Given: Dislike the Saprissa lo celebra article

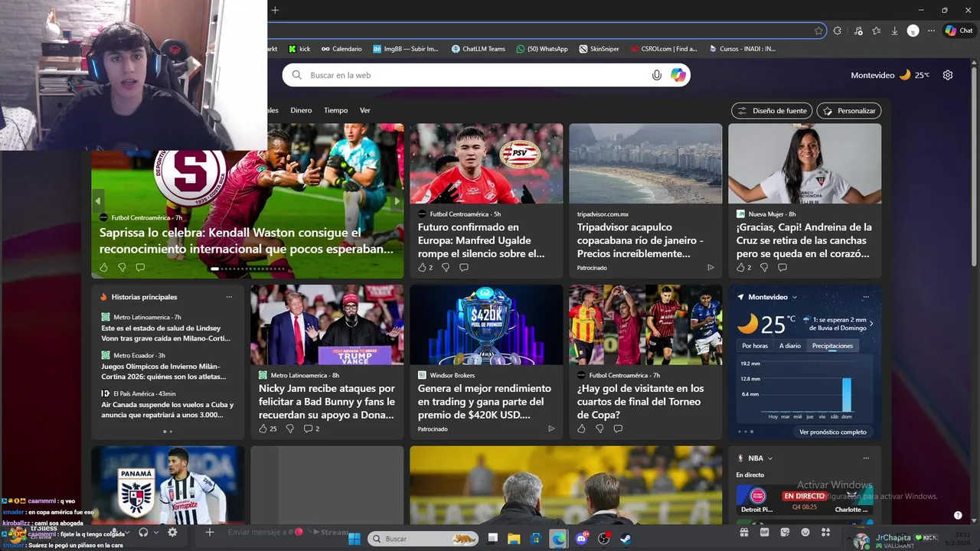Looking at the screenshot, I should click(x=122, y=267).
